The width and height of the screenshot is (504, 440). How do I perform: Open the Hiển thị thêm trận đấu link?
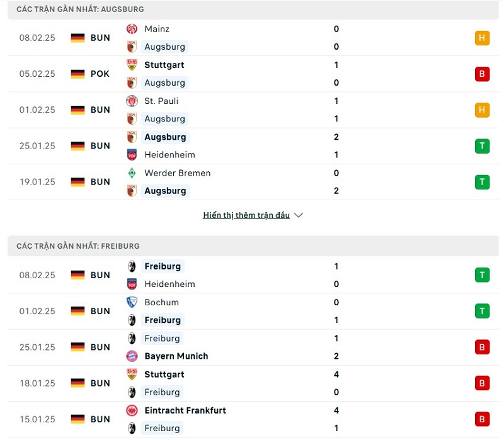click(x=245, y=215)
